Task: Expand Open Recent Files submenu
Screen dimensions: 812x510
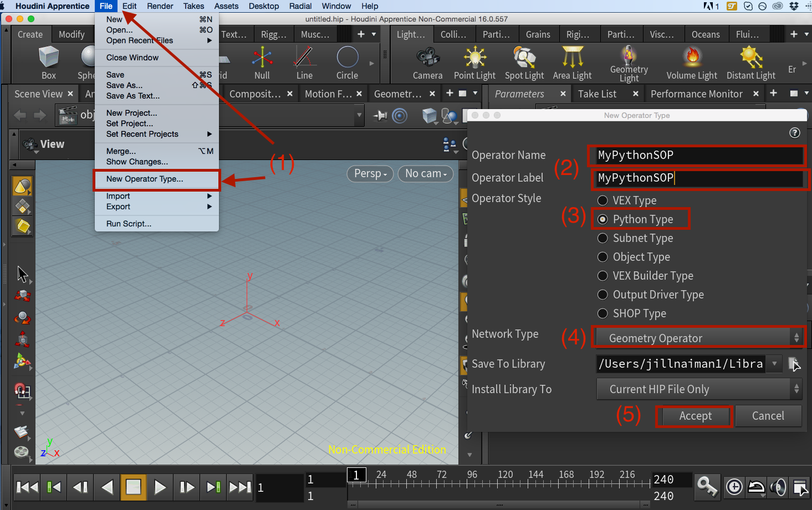Action: [x=157, y=40]
